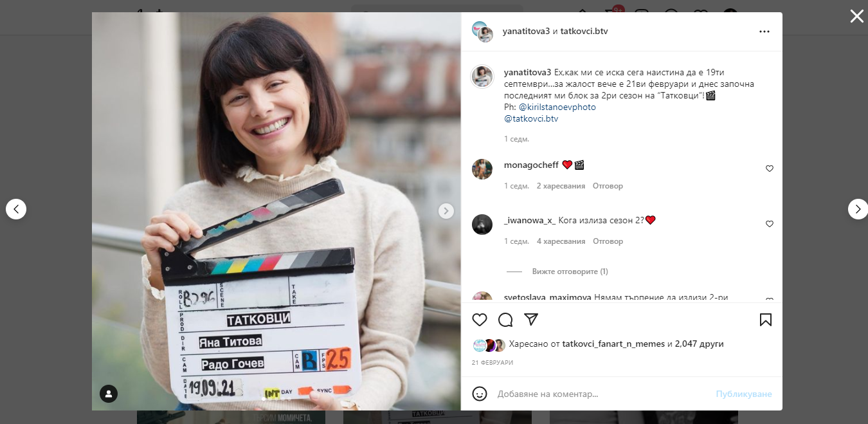Open the @kirilstanoevphoto profile link
The image size is (868, 424).
pos(557,107)
